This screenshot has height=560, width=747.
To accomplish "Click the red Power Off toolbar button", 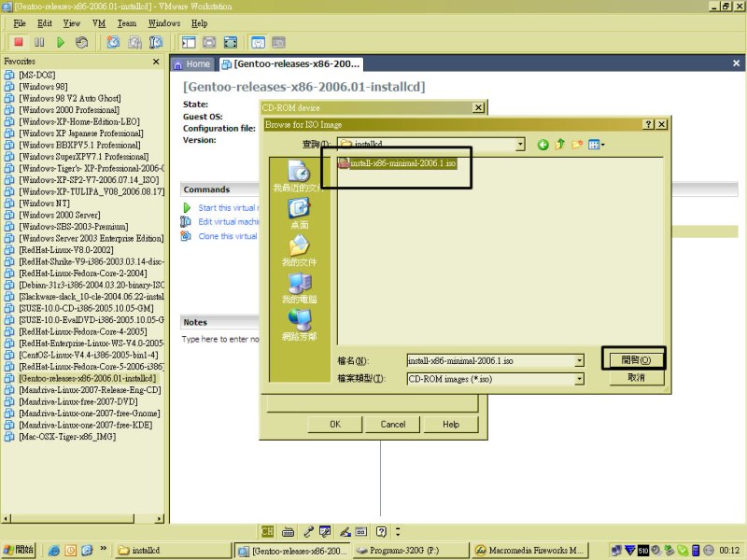I will [19, 42].
